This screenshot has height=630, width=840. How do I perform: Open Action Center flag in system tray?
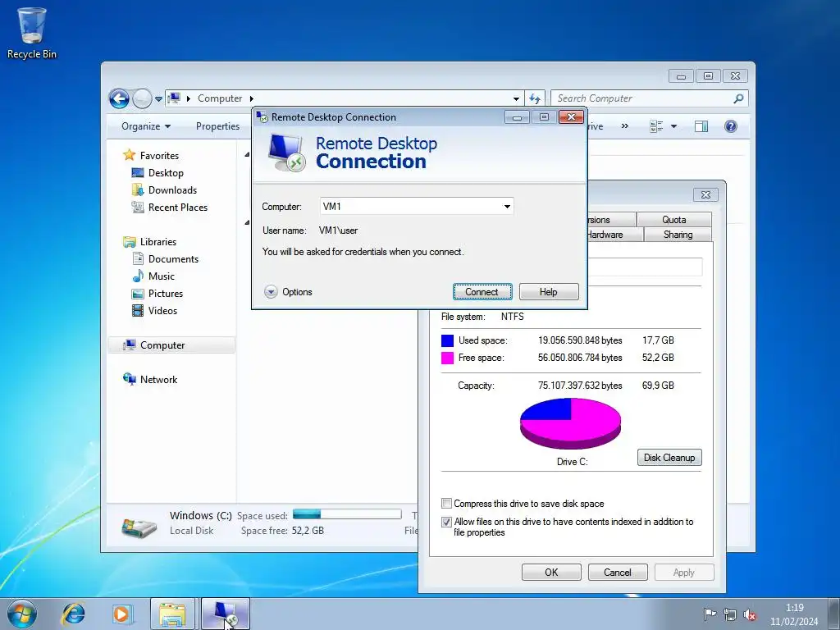(710, 614)
